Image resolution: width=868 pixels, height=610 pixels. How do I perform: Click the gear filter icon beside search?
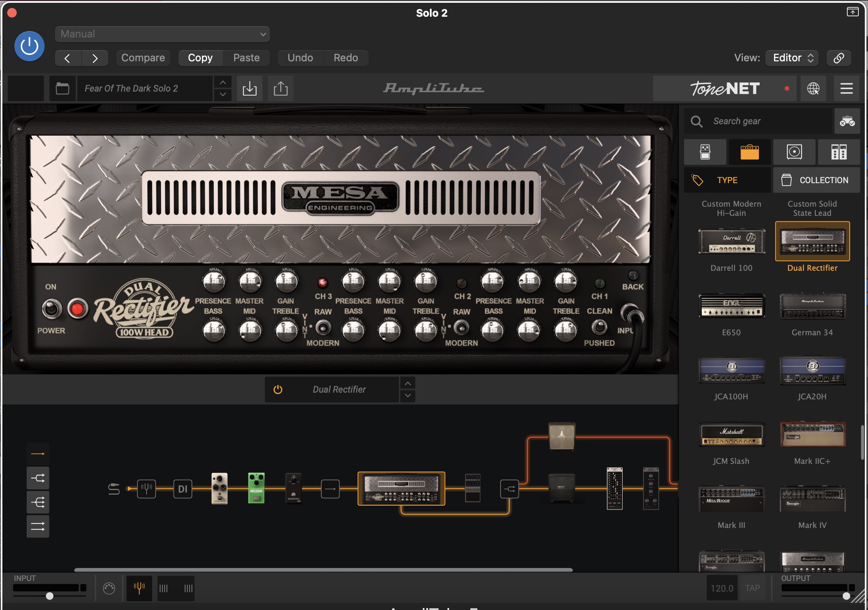847,121
